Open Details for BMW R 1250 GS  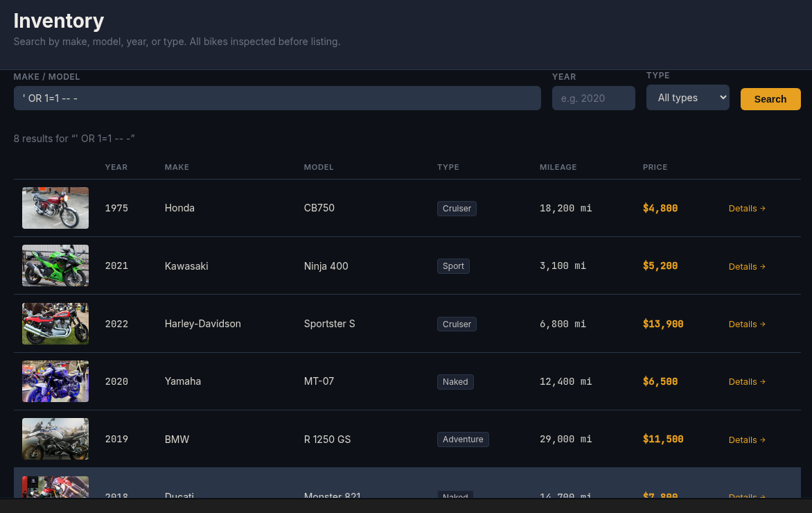click(x=747, y=440)
